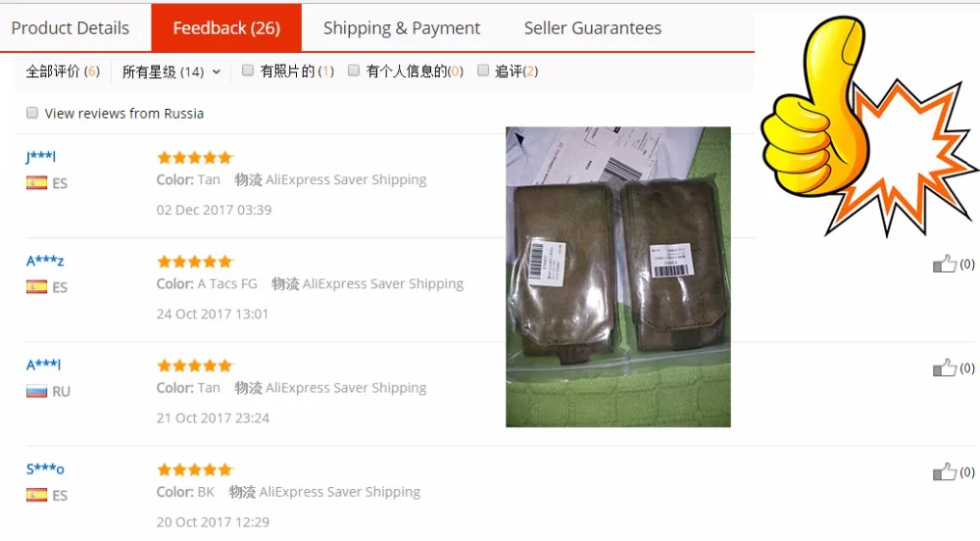Open the Shipping & Payment tab
Image resolution: width=980 pixels, height=541 pixels.
pos(402,28)
